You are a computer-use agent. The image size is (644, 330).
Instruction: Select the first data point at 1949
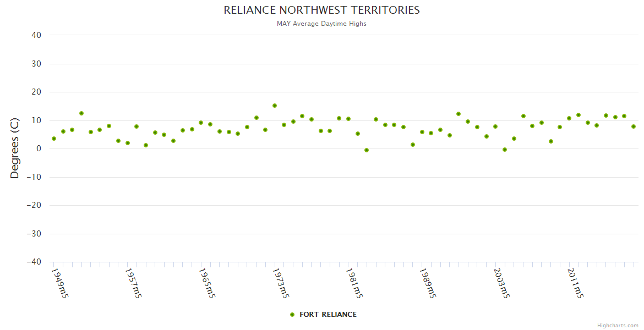coord(54,139)
